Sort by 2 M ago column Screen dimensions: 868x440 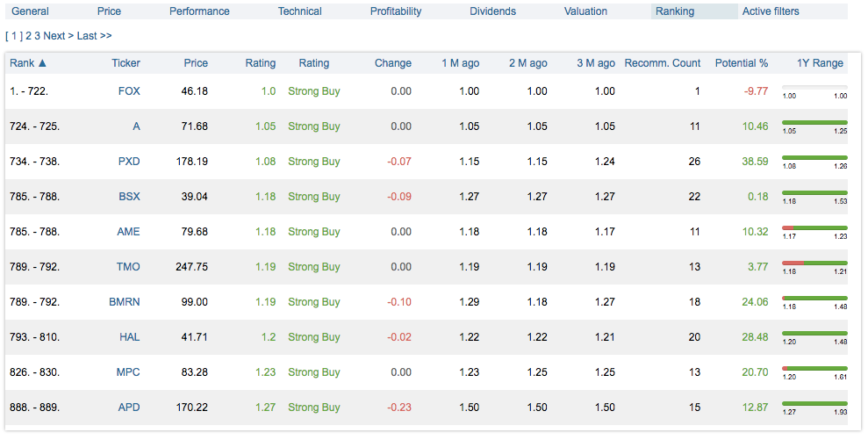(528, 63)
